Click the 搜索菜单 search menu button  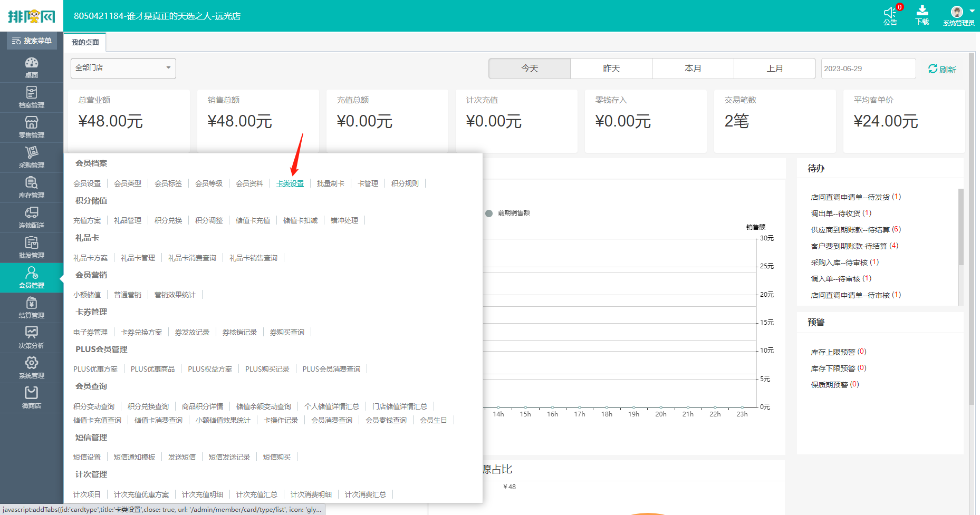[32, 41]
